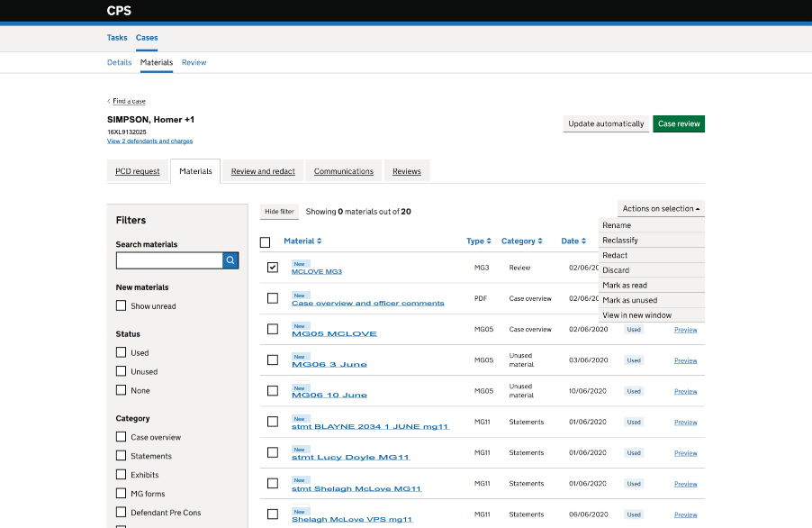Screen dimensions: 812x528
Task: Choose Rename from actions menu
Action: tap(652, 225)
